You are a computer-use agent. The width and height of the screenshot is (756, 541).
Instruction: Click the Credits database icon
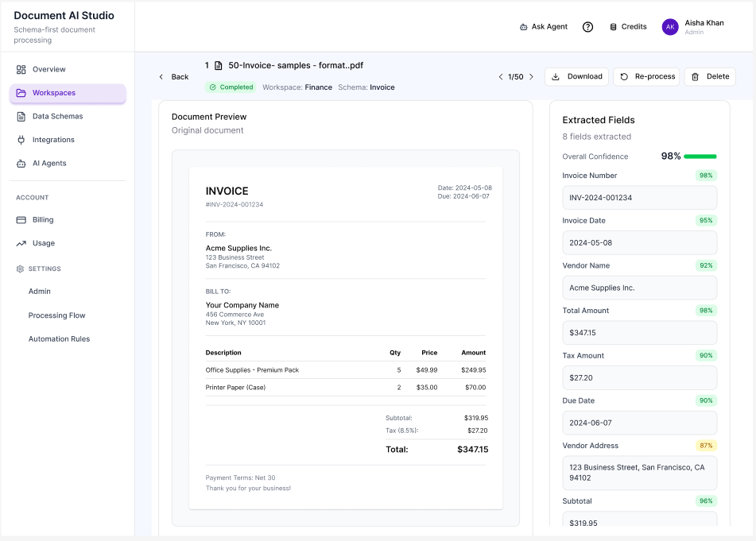[613, 27]
